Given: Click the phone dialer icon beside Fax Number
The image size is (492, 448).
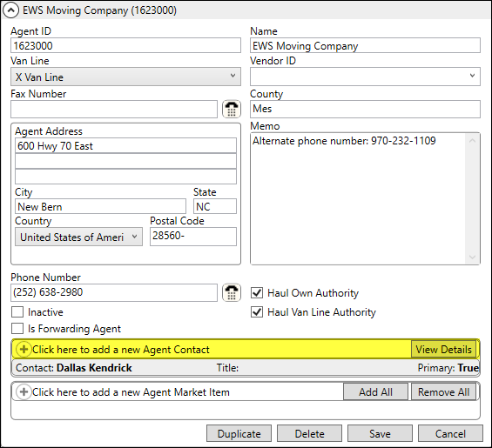Looking at the screenshot, I should [232, 109].
